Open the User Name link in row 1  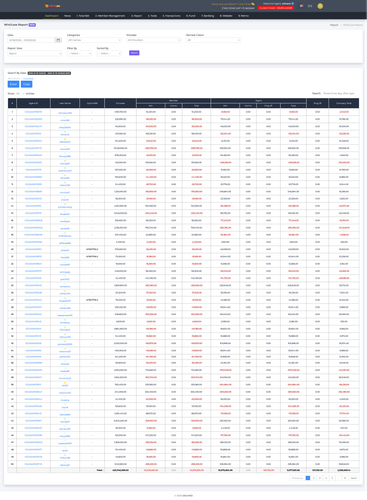click(x=65, y=113)
